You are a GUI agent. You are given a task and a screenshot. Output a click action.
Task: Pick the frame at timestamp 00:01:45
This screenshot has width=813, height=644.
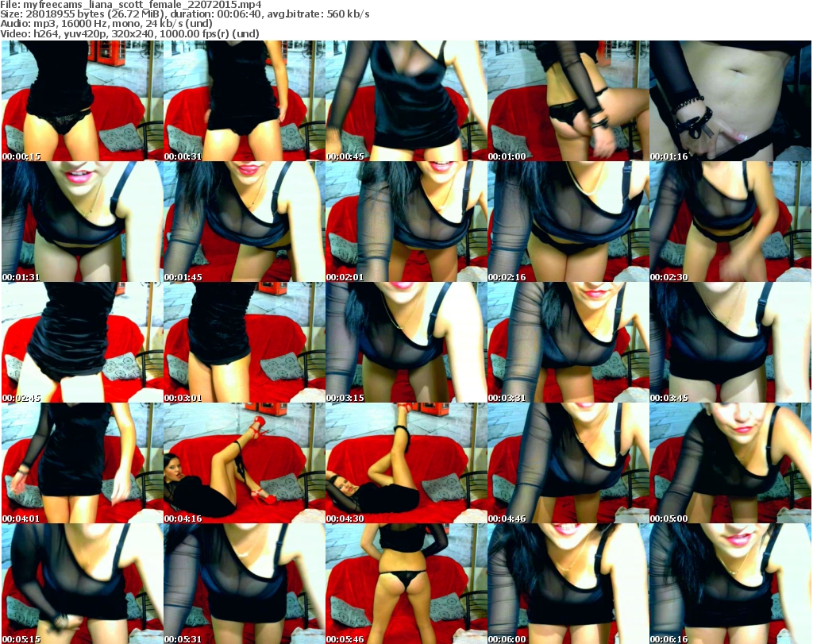click(245, 222)
